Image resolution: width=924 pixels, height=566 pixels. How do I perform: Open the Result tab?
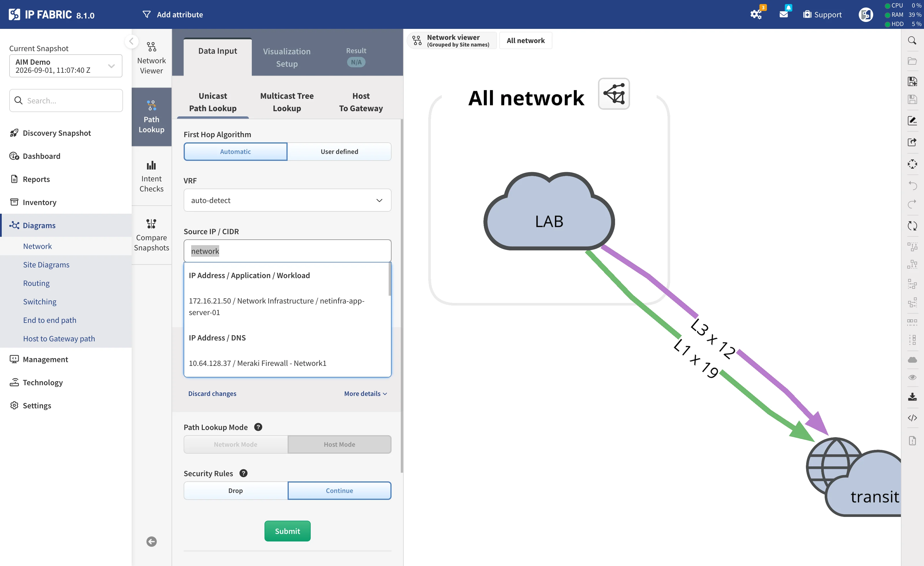click(x=356, y=57)
